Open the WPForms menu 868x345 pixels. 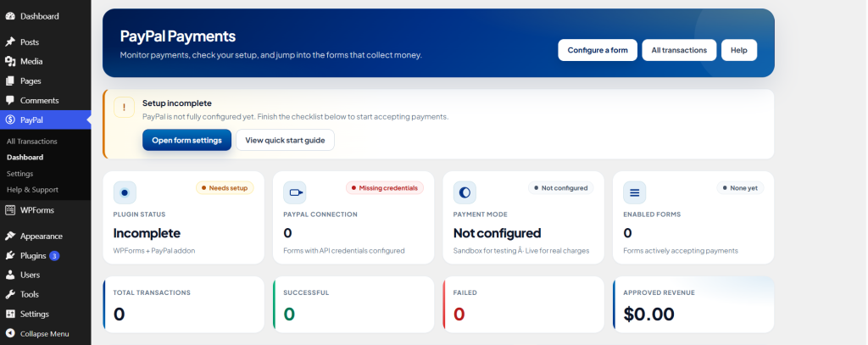coord(46,210)
